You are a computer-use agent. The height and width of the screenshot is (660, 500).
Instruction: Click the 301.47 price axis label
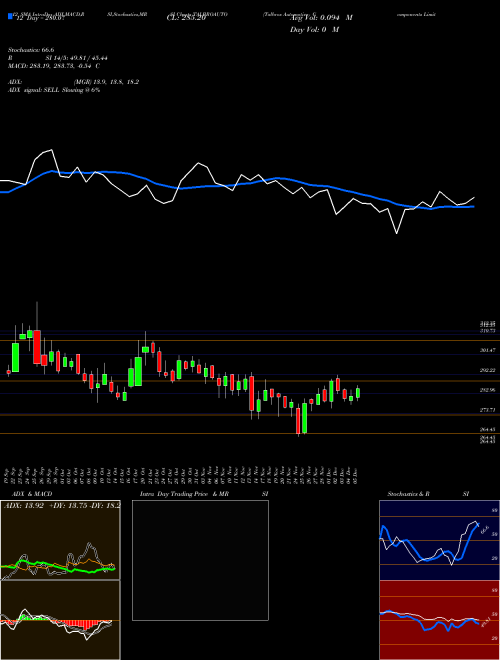(488, 350)
